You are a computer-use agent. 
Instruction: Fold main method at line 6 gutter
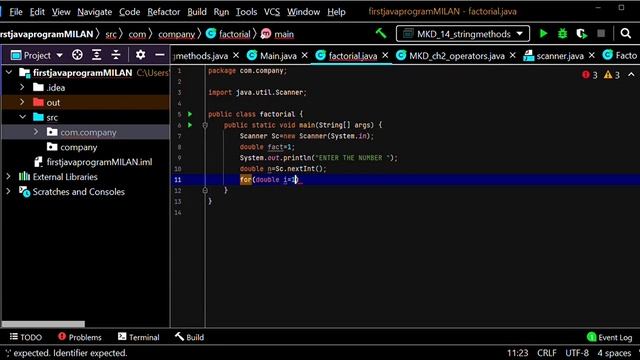(205, 125)
